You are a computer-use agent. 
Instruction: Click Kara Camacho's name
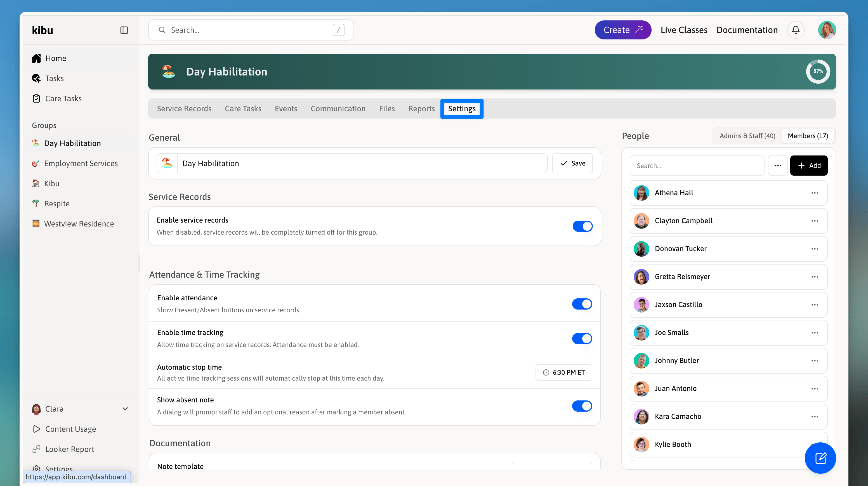678,417
